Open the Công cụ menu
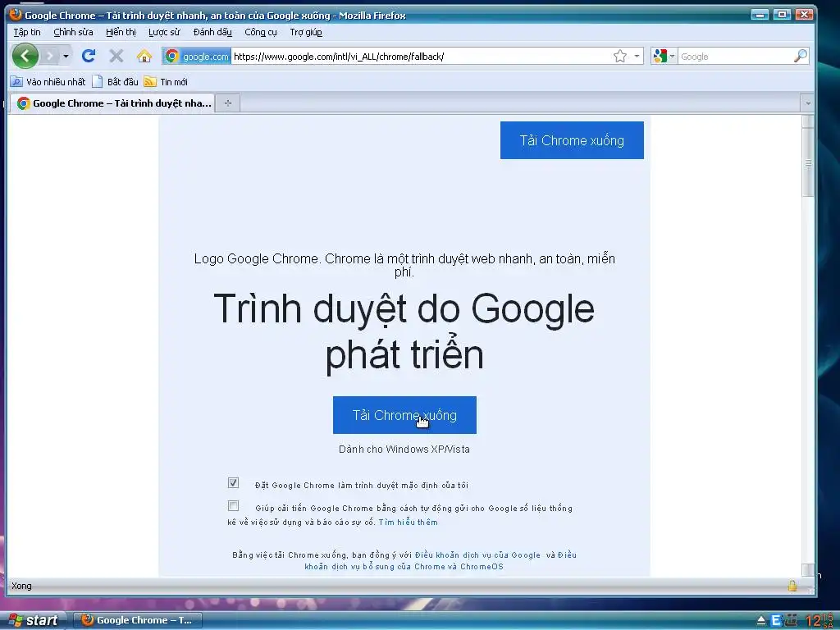The image size is (840, 630). coord(261,32)
